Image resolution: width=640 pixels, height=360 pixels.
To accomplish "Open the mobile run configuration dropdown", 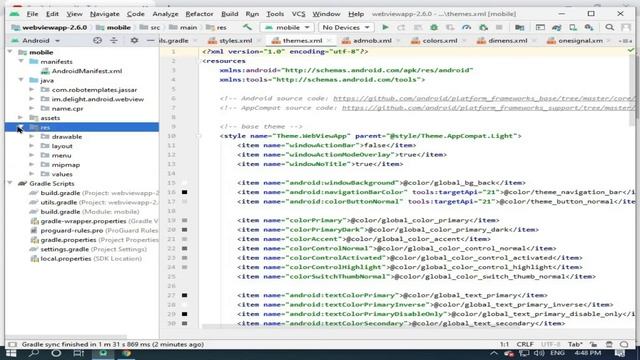I will pyautogui.click(x=287, y=27).
